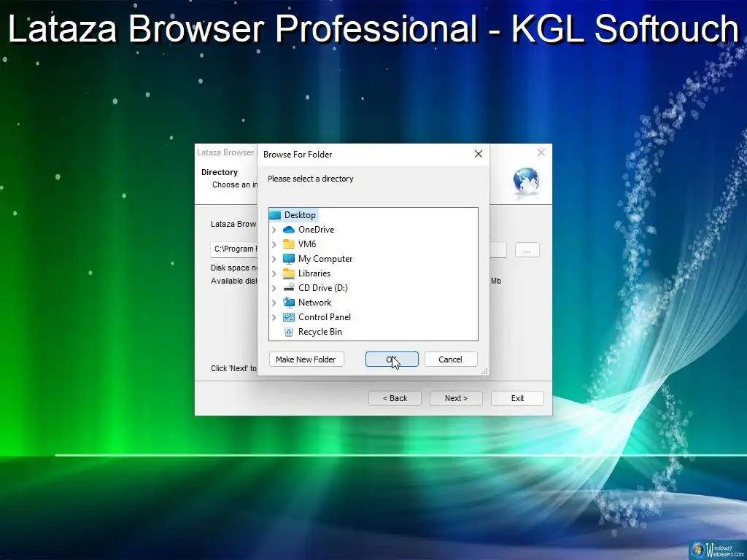The image size is (747, 560).
Task: Select the CD Drive (D:) label
Action: [323, 288]
